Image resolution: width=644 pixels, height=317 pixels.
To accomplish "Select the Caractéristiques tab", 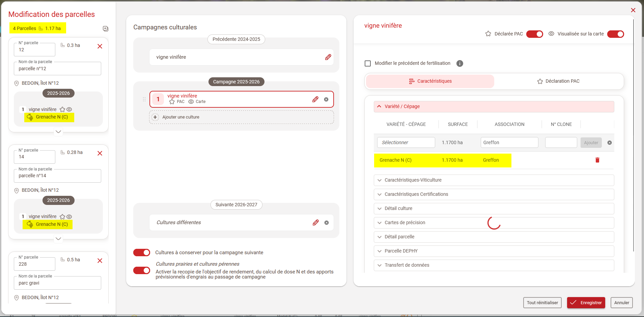I will [430, 81].
